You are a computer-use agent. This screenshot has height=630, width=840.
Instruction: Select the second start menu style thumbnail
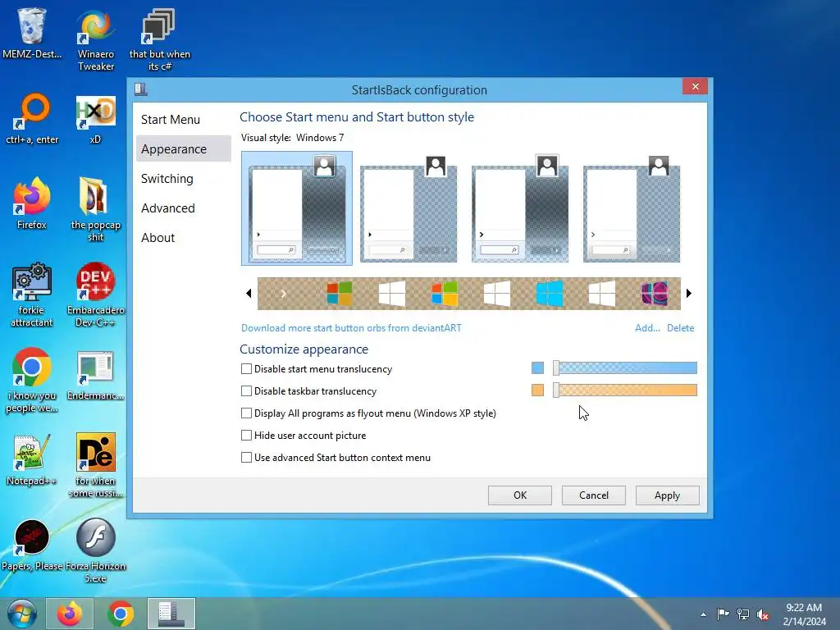pyautogui.click(x=409, y=208)
